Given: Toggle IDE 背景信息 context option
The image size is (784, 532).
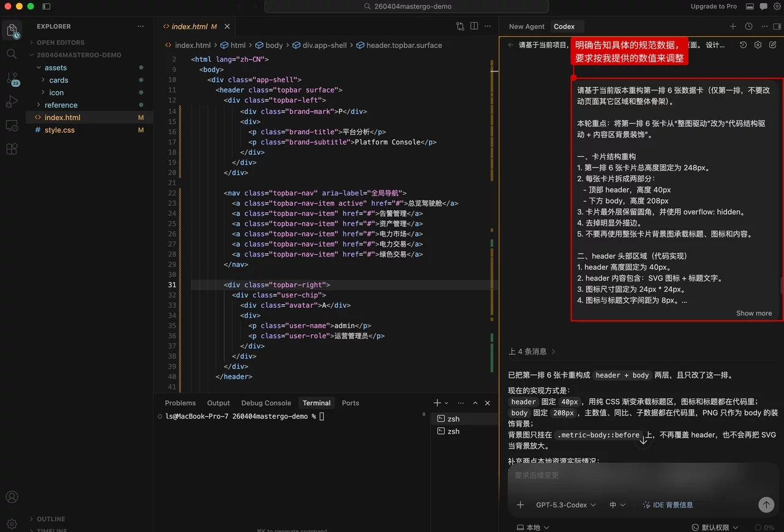Looking at the screenshot, I should point(668,505).
